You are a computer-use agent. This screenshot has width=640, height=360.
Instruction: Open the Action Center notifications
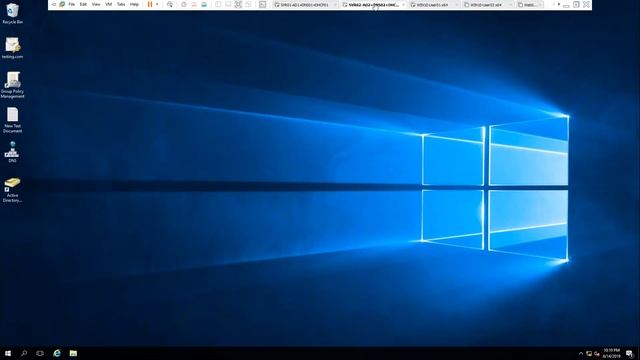point(629,353)
